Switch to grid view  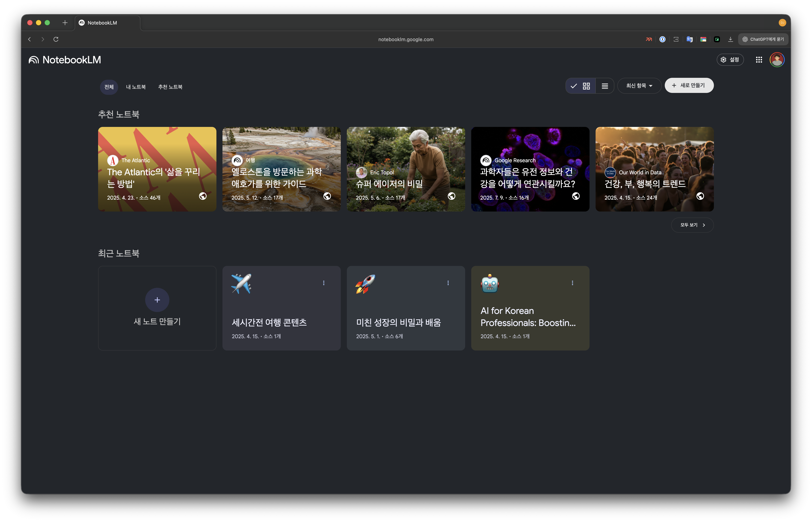tap(580, 86)
